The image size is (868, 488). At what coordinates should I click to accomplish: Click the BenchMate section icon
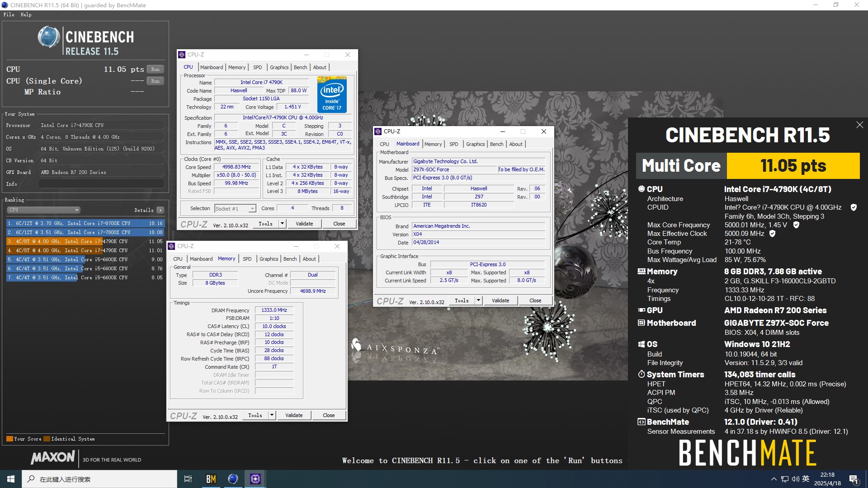coord(641,422)
